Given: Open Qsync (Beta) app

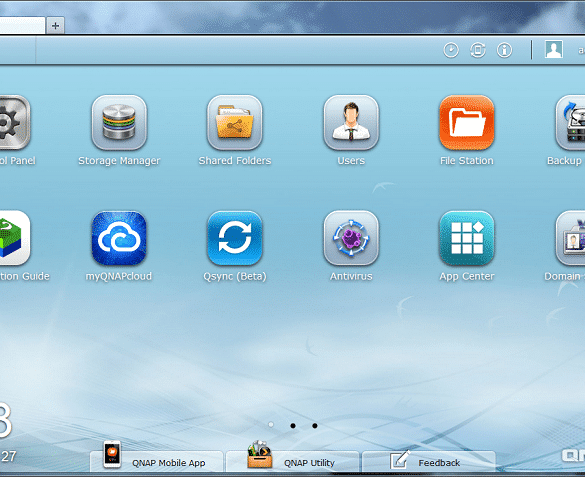Looking at the screenshot, I should click(x=235, y=238).
